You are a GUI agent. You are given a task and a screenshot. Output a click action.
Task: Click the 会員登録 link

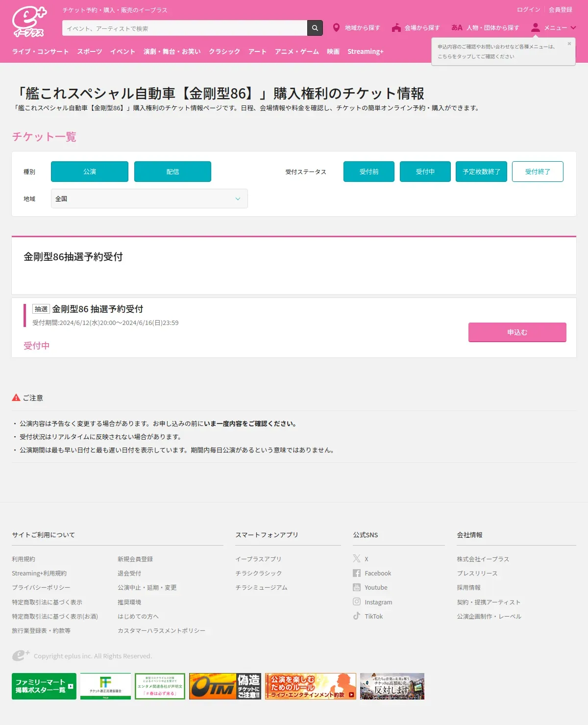point(561,10)
